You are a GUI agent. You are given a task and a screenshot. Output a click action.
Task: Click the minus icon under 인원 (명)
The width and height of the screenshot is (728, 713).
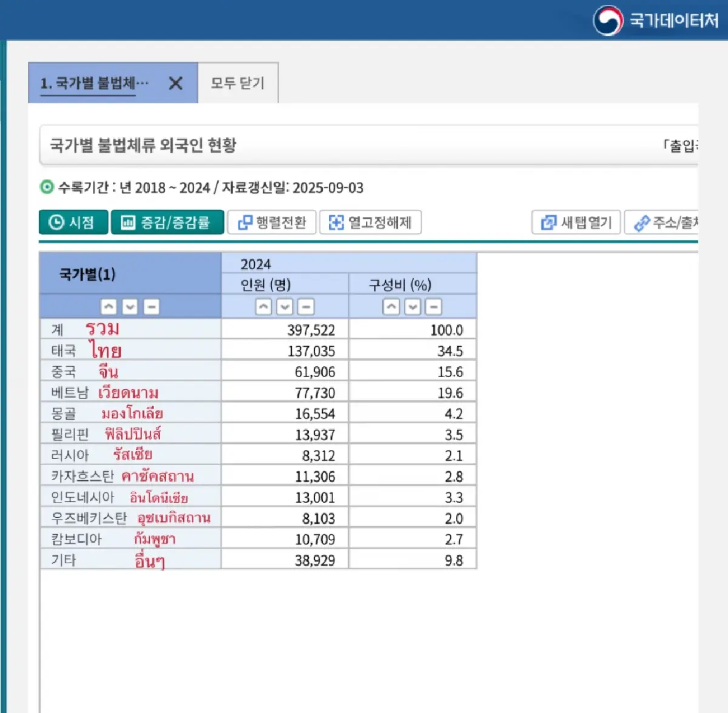pyautogui.click(x=306, y=307)
